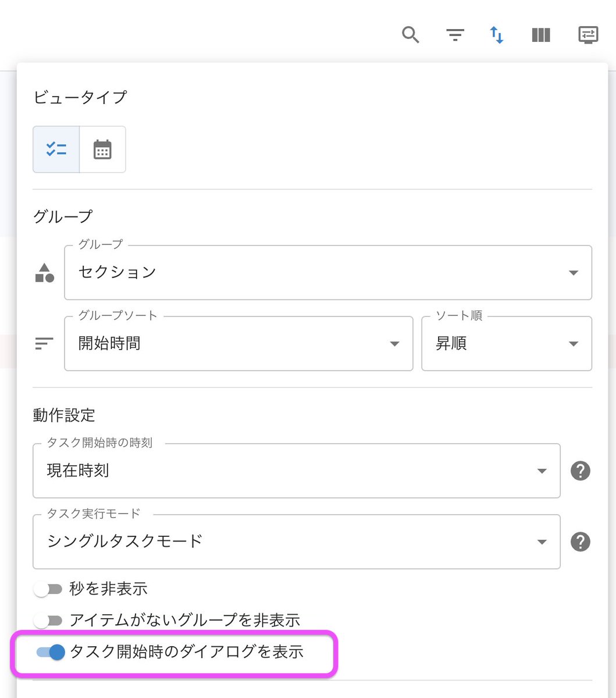Click the タスク開始時のダイアログを表示 label text

pyautogui.click(x=187, y=652)
